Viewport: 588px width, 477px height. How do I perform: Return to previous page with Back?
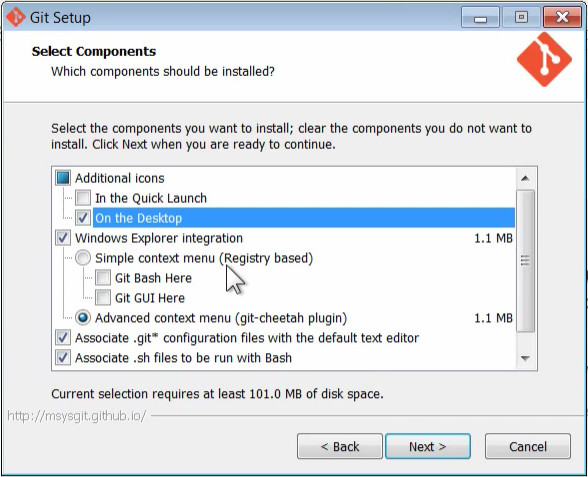tap(340, 447)
